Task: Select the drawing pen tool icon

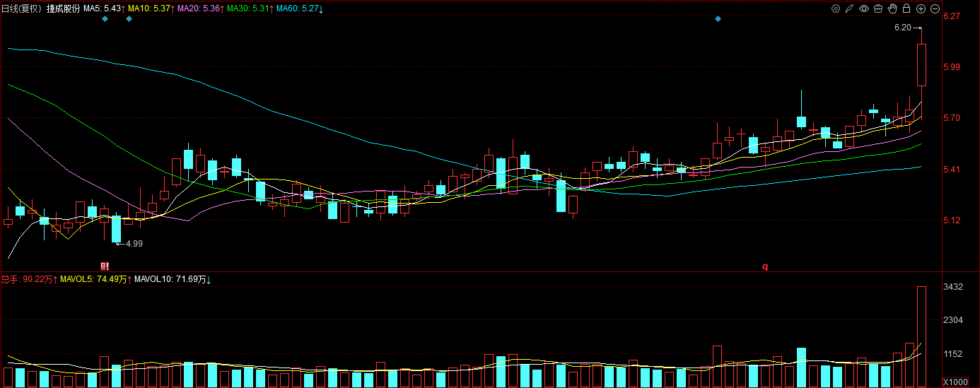Action: 850,8
